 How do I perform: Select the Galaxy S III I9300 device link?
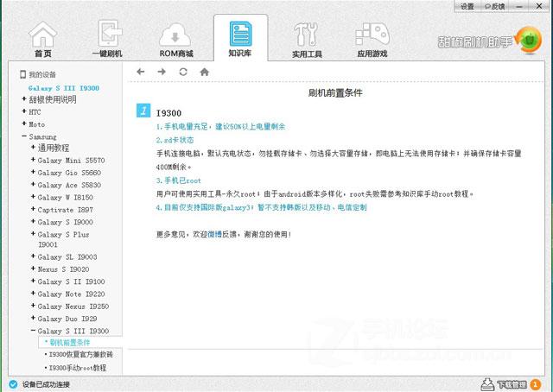click(64, 88)
